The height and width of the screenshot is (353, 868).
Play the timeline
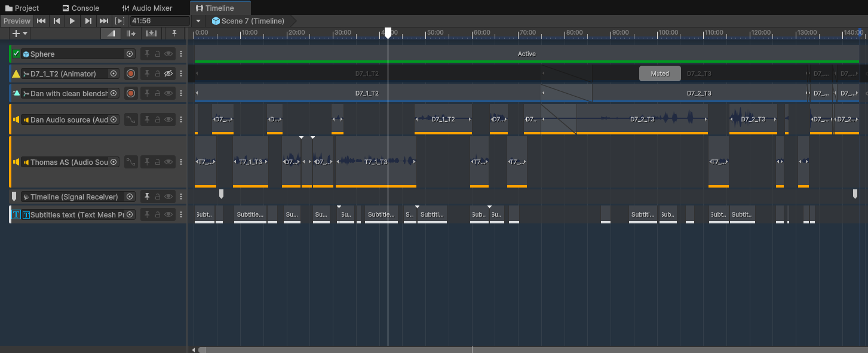point(72,21)
